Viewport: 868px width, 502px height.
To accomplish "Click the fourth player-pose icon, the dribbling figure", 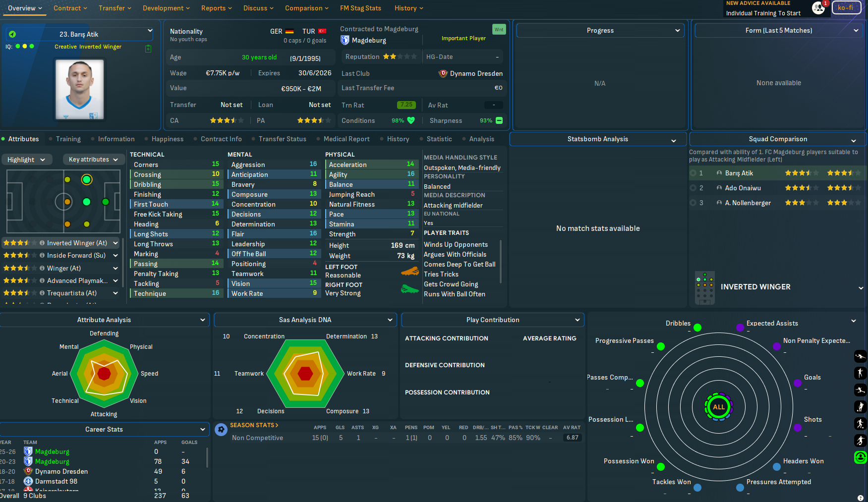I will click(861, 407).
